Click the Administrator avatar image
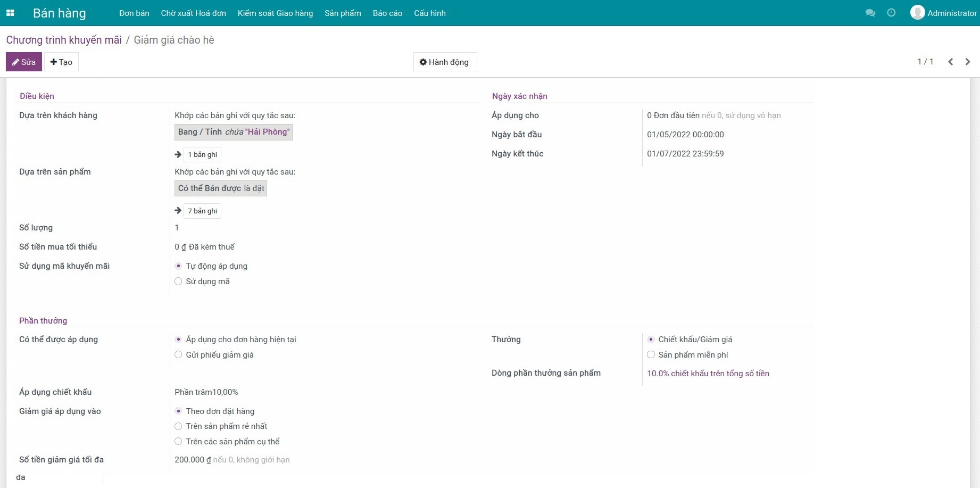 (x=917, y=12)
